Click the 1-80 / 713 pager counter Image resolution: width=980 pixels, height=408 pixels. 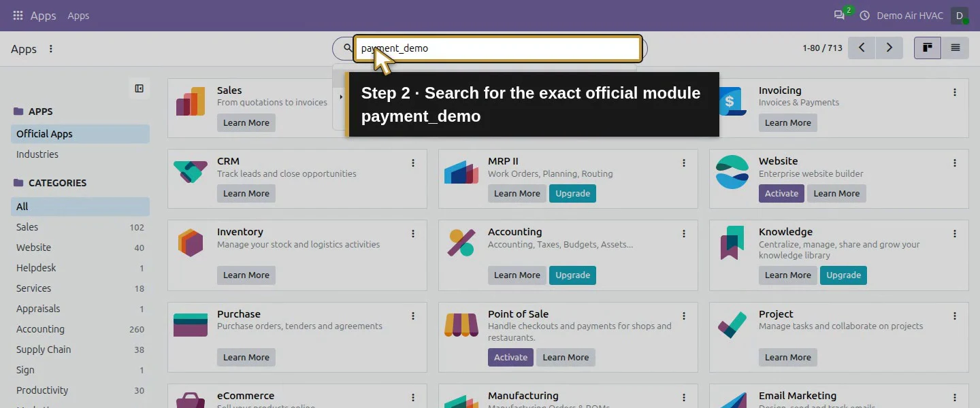(x=822, y=48)
